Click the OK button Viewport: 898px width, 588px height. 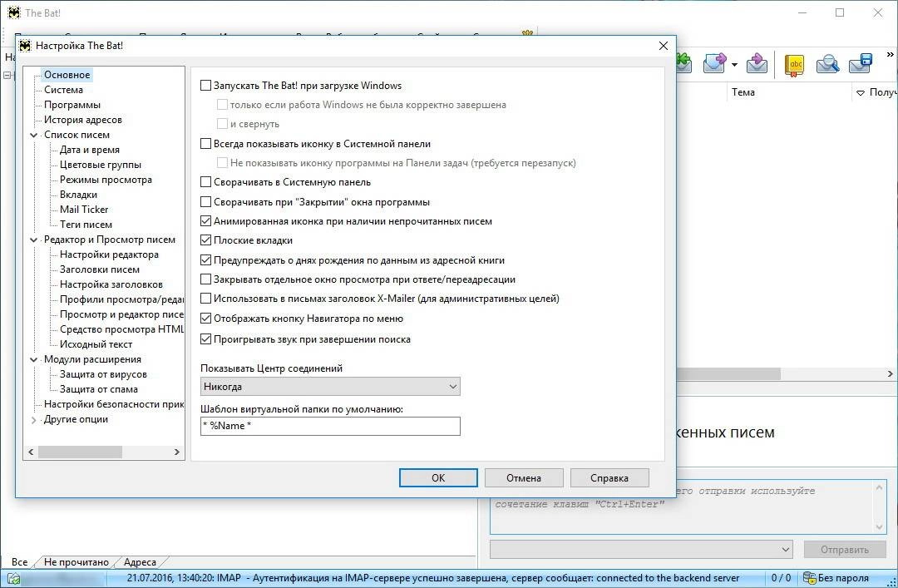438,478
